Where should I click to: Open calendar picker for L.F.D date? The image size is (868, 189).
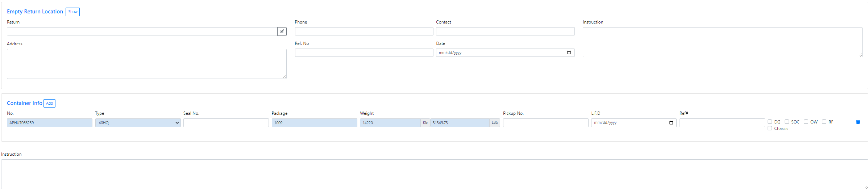point(671,123)
